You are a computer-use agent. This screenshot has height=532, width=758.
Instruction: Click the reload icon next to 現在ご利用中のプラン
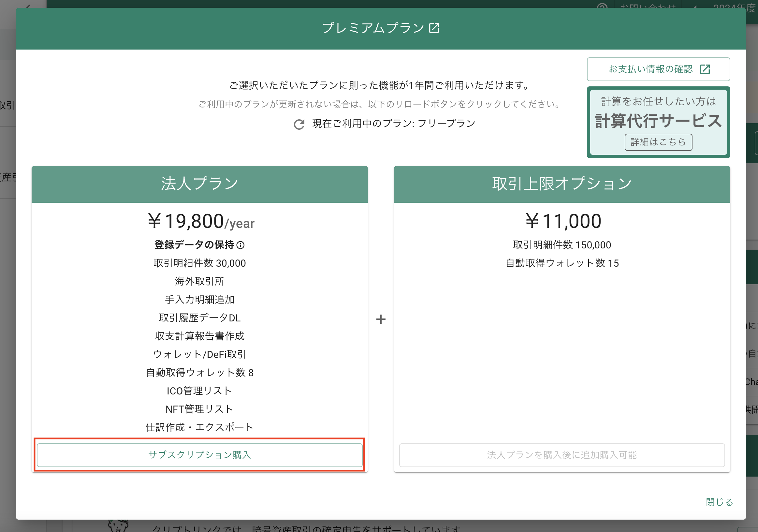pyautogui.click(x=299, y=125)
